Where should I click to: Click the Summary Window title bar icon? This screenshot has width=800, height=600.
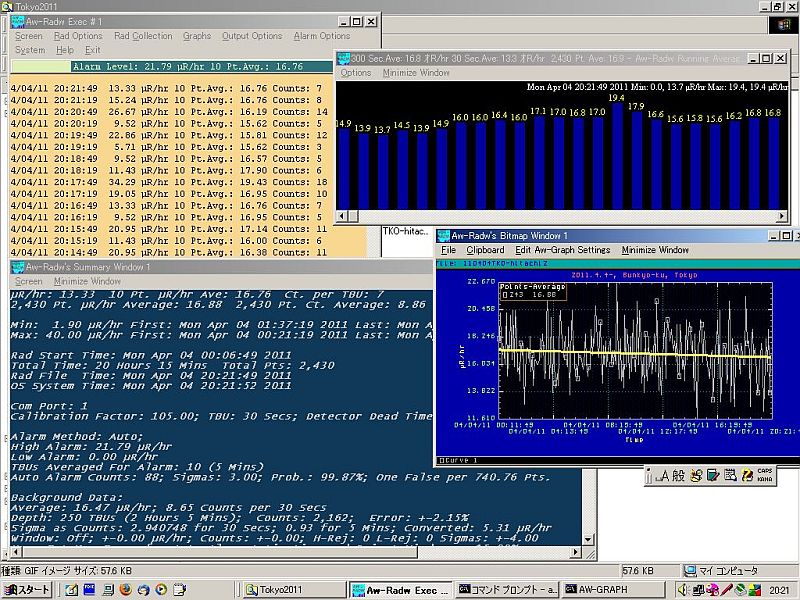[x=17, y=267]
